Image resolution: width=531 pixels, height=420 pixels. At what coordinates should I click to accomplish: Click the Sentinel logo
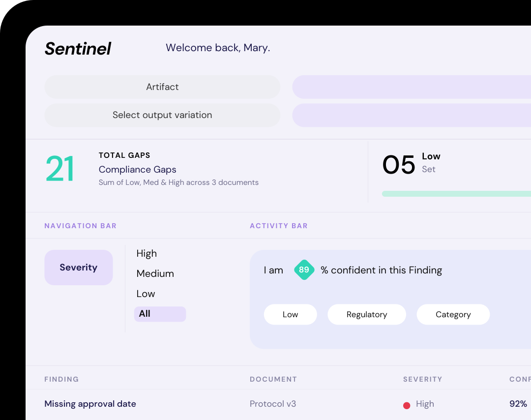coord(78,48)
